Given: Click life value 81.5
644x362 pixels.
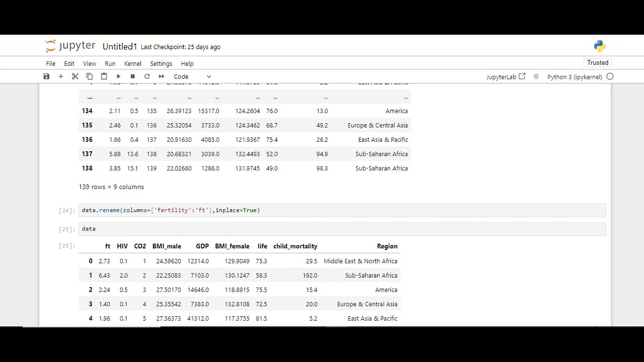Looking at the screenshot, I should pos(261,318).
